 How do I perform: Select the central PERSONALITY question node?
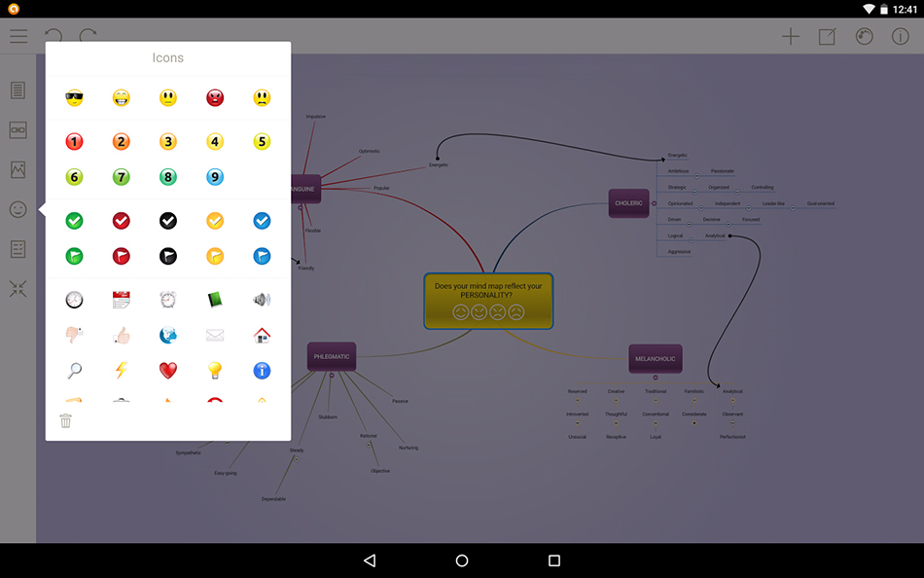tap(488, 301)
